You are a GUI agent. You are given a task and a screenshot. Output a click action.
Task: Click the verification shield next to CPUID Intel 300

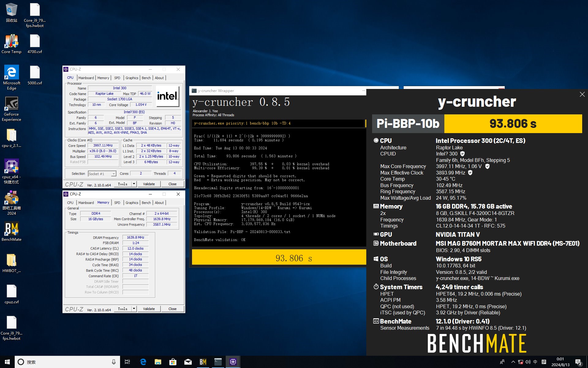pos(462,154)
